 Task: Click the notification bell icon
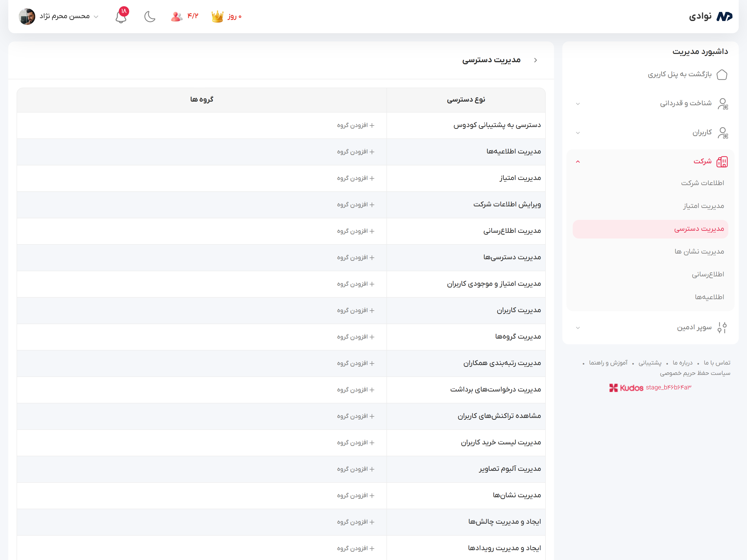[x=121, y=17]
